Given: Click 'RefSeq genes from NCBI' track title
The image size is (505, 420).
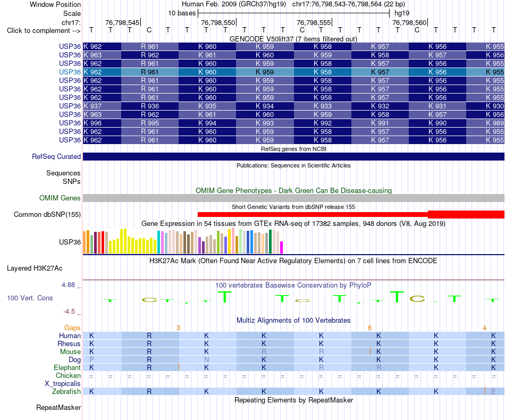Looking at the screenshot, I should click(x=293, y=149).
